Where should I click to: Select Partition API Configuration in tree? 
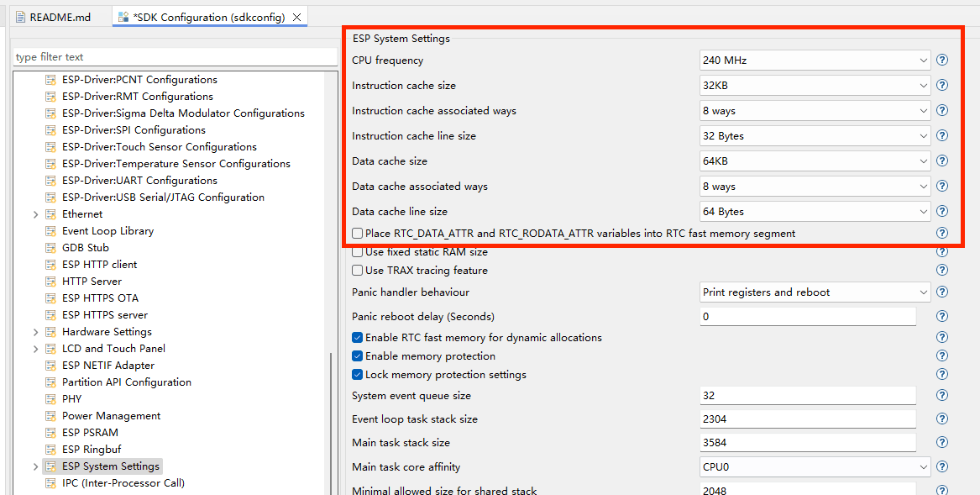click(126, 382)
